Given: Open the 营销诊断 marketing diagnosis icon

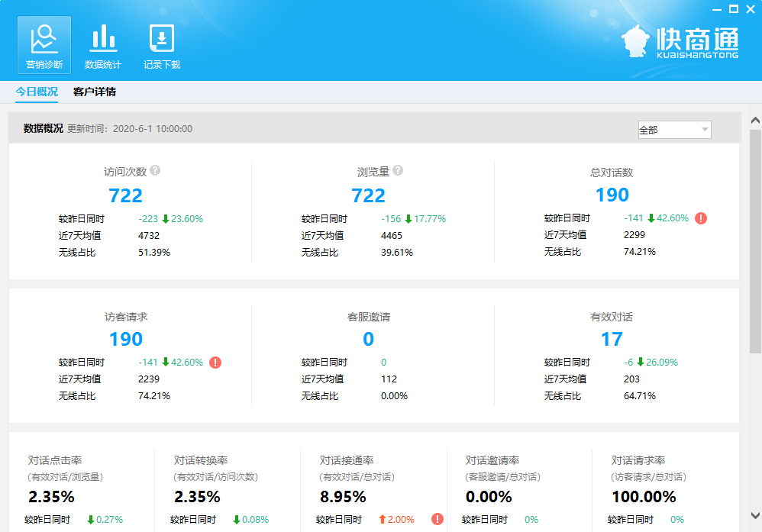Looking at the screenshot, I should pyautogui.click(x=44, y=45).
